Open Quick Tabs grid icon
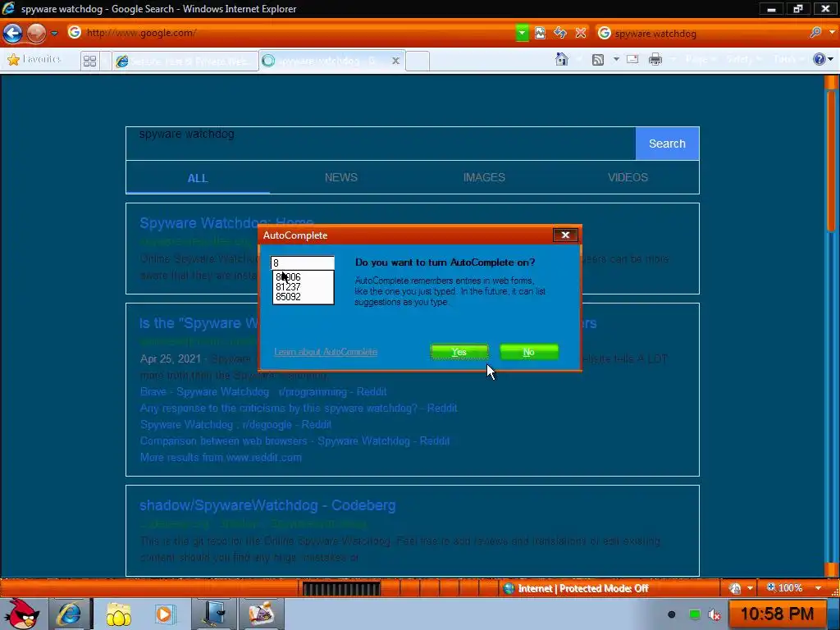Viewport: 840px width, 630px height. (90, 61)
